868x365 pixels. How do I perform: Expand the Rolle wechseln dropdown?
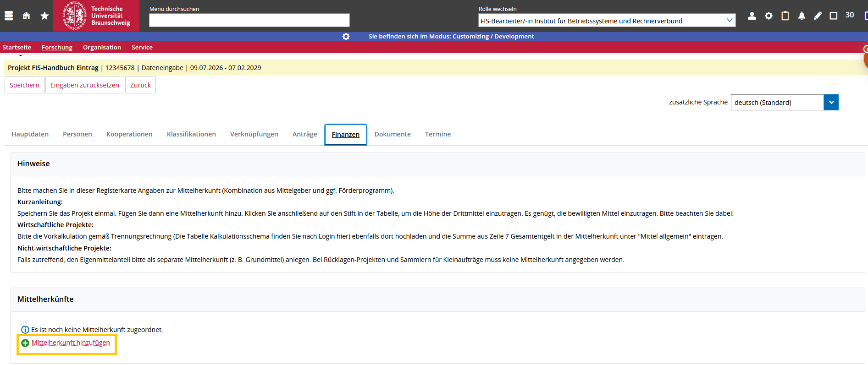tap(729, 21)
